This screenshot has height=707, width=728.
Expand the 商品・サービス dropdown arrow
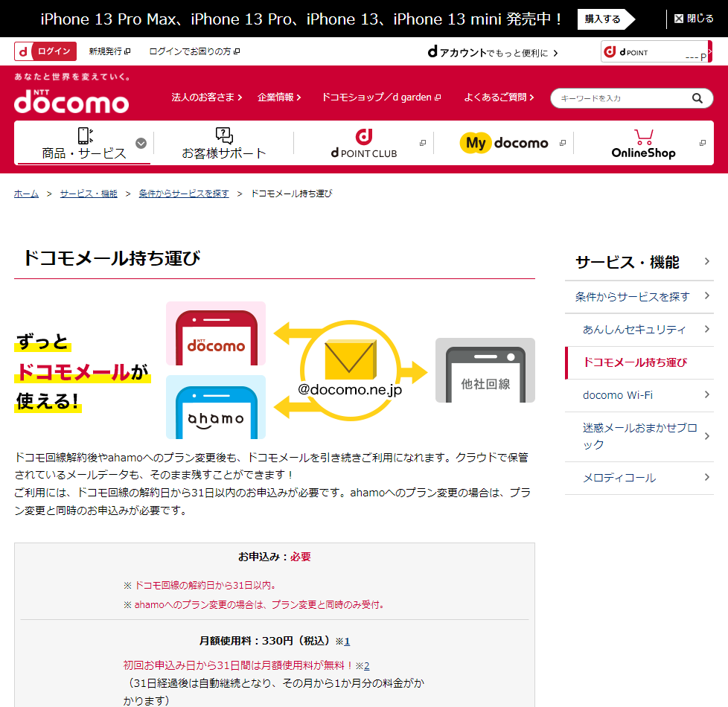point(141,143)
